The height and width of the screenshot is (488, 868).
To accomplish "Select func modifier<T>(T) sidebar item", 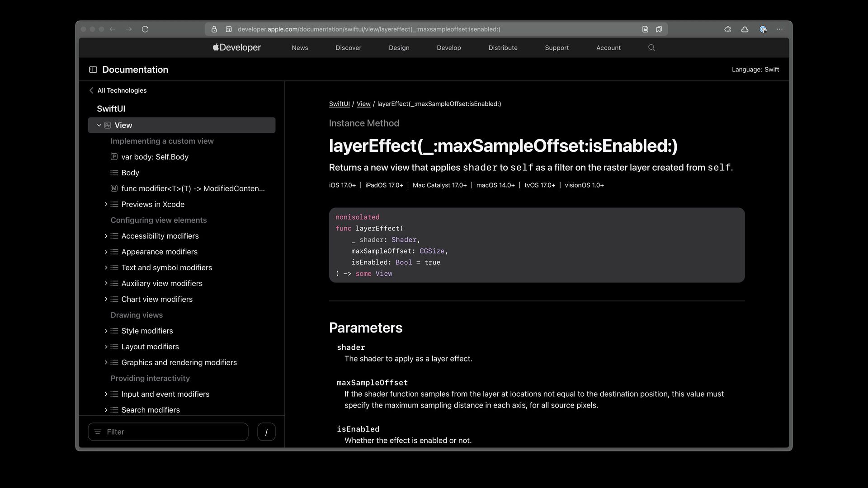I will [193, 188].
